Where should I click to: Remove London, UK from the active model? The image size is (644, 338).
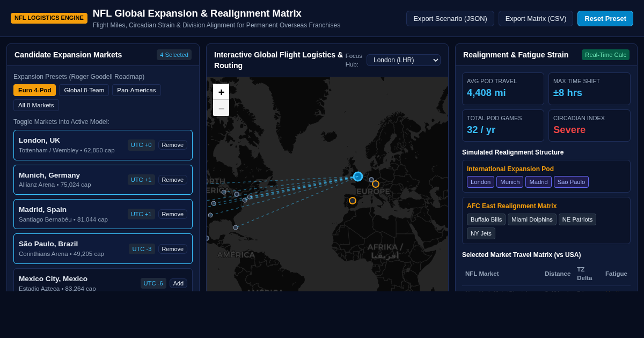click(x=173, y=145)
